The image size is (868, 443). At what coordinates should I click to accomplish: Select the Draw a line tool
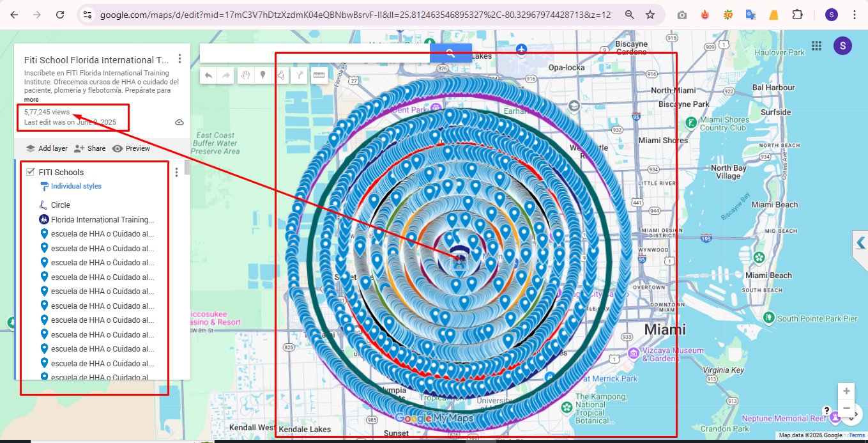[280, 75]
